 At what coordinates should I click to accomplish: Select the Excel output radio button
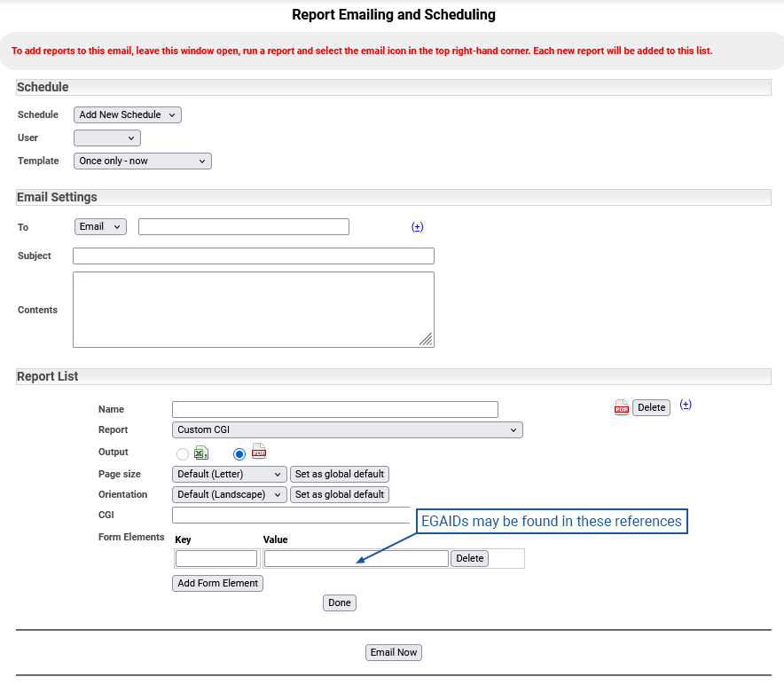(183, 454)
